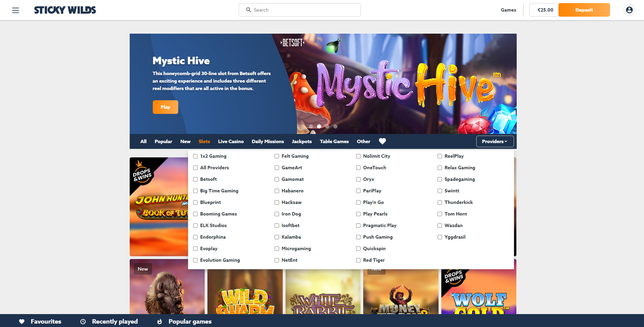This screenshot has width=644, height=327.
Task: Click the Sticky Wilds logo
Action: [65, 10]
